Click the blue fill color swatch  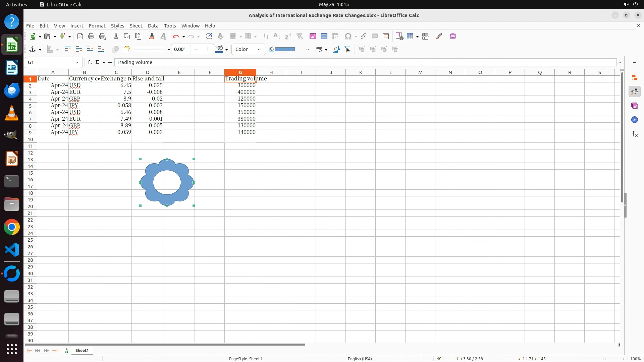pos(284,50)
